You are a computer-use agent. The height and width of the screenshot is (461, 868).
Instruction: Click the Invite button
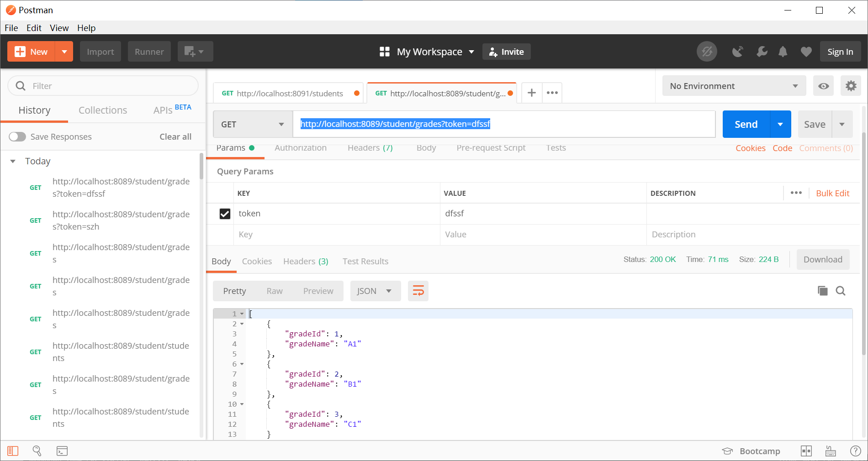point(507,52)
